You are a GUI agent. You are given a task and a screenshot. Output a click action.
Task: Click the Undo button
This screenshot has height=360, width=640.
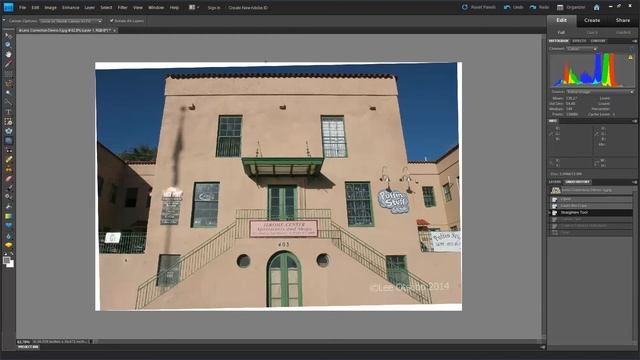pyautogui.click(x=513, y=7)
